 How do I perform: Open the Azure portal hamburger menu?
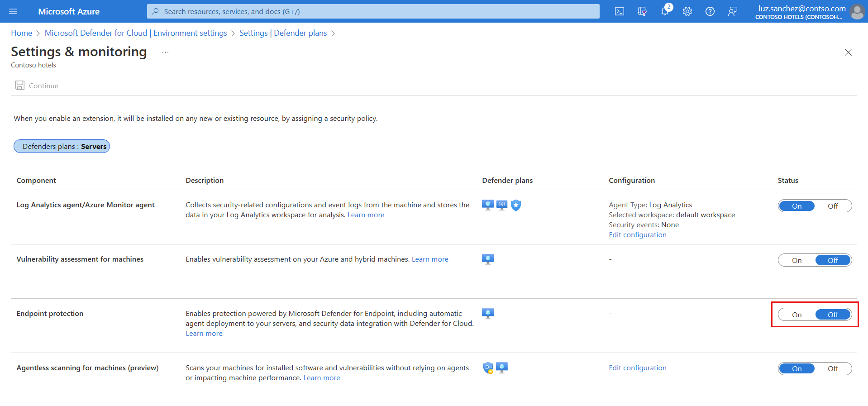pyautogui.click(x=13, y=11)
